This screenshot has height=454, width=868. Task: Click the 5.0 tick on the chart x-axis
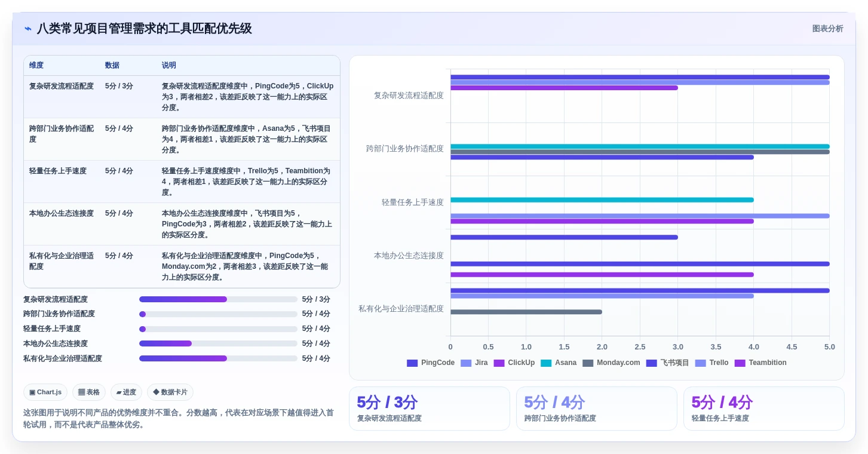click(829, 347)
